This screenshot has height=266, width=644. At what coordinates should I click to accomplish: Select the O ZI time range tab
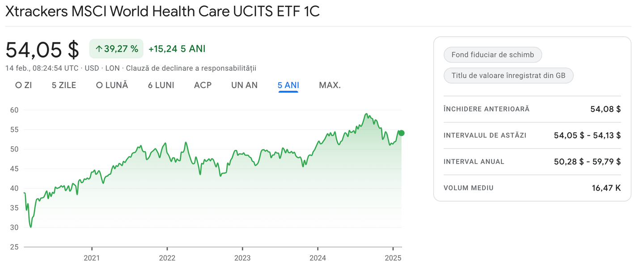click(x=23, y=85)
